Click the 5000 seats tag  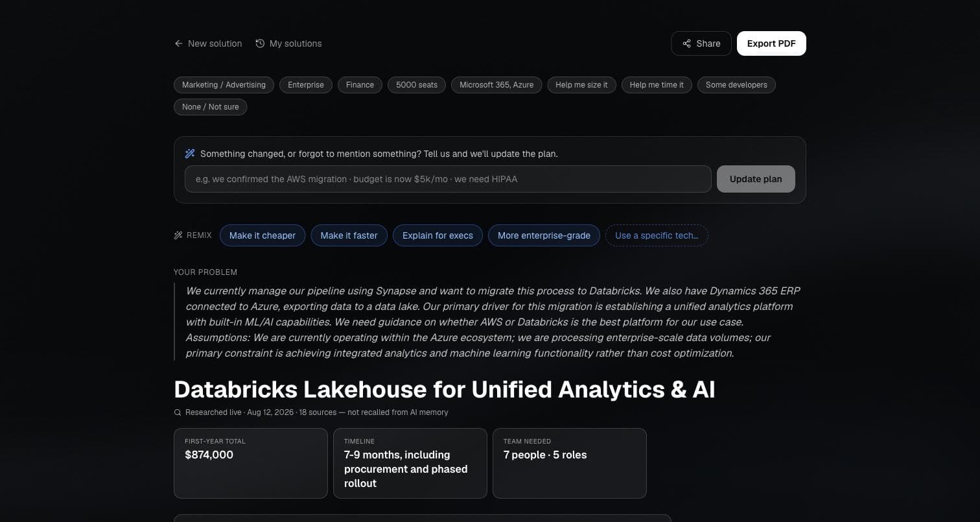click(417, 85)
